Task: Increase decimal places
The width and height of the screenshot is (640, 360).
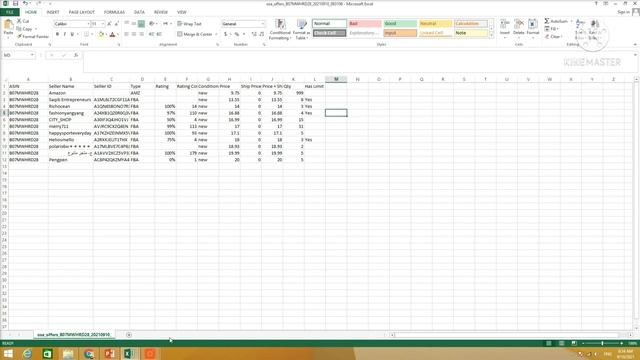Action: [254, 34]
